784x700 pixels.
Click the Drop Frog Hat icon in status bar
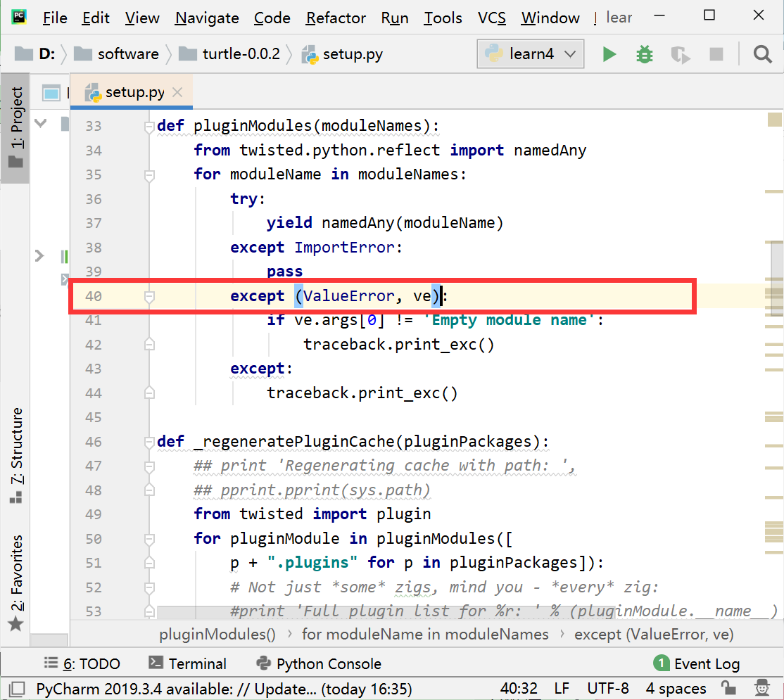(762, 688)
